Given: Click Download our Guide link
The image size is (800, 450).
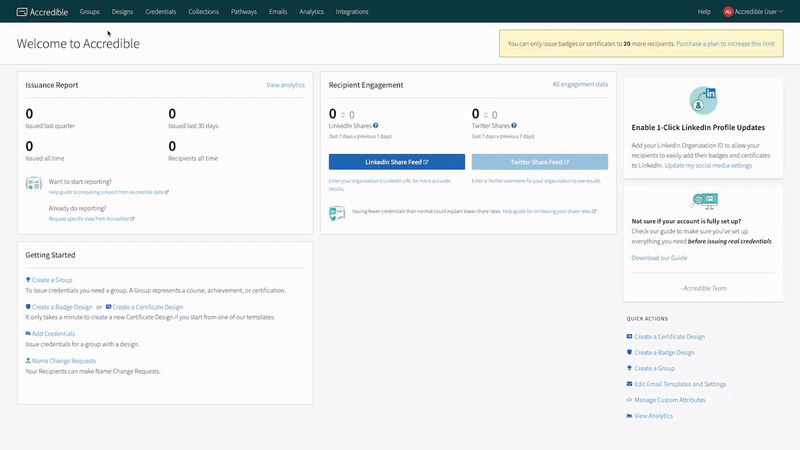Looking at the screenshot, I should [x=659, y=258].
